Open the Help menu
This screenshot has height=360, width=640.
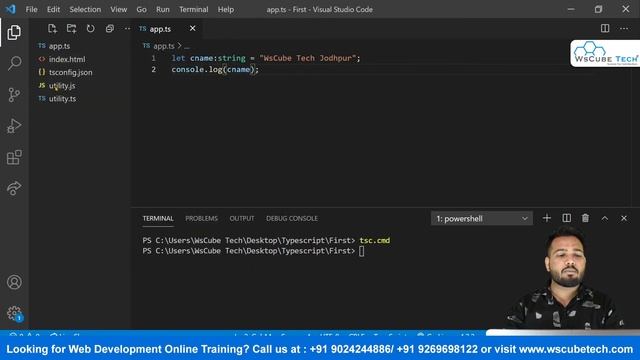click(226, 9)
